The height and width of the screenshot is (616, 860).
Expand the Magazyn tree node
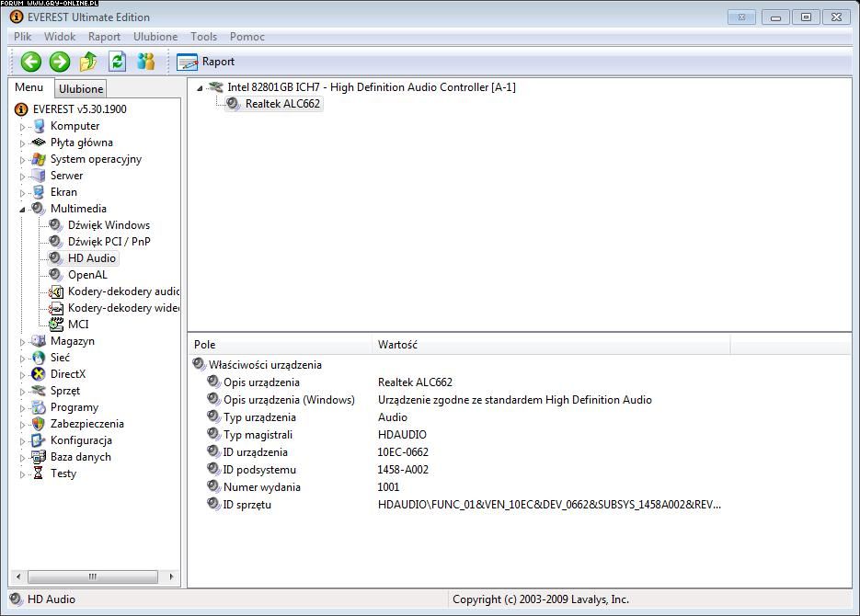point(22,342)
